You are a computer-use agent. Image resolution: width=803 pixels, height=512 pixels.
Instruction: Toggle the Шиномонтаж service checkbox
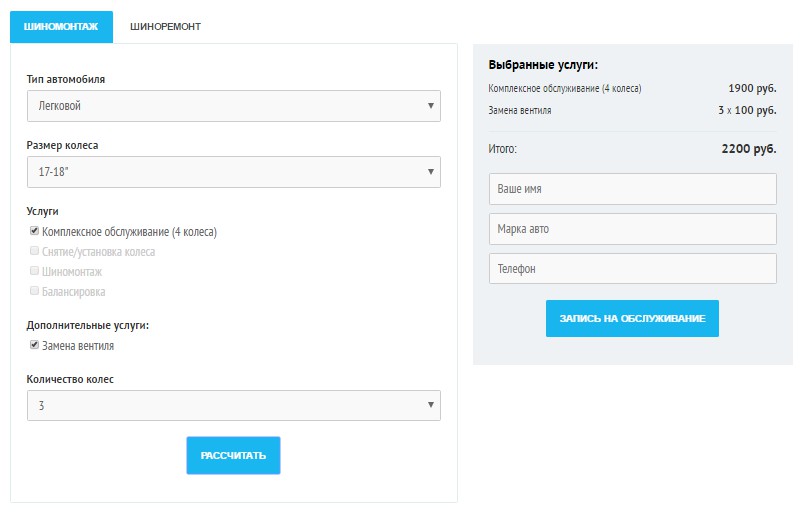click(34, 271)
